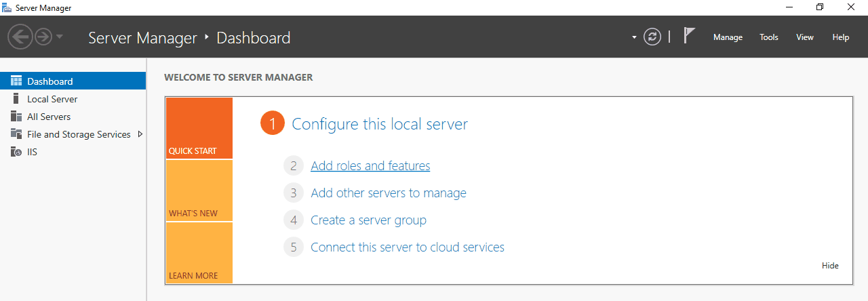Click Create a server group link
This screenshot has width=868, height=301.
click(368, 220)
